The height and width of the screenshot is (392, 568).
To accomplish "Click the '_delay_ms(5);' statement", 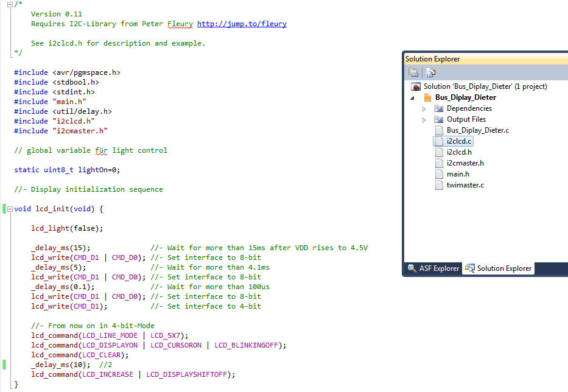I will [58, 268].
